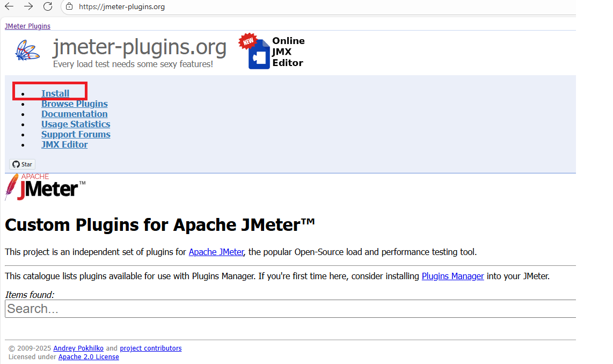Open the Install menu link
613x364 pixels.
click(55, 93)
